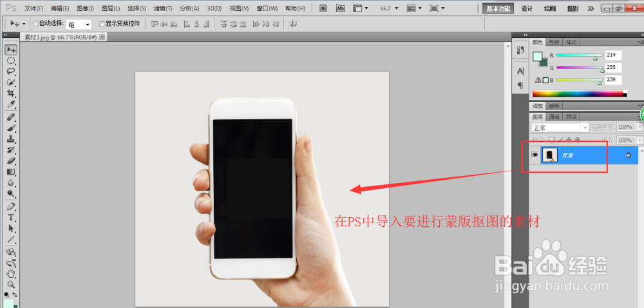Screen dimensions: 644x308
Task: Open the 文件(F) menu
Action: (33, 8)
